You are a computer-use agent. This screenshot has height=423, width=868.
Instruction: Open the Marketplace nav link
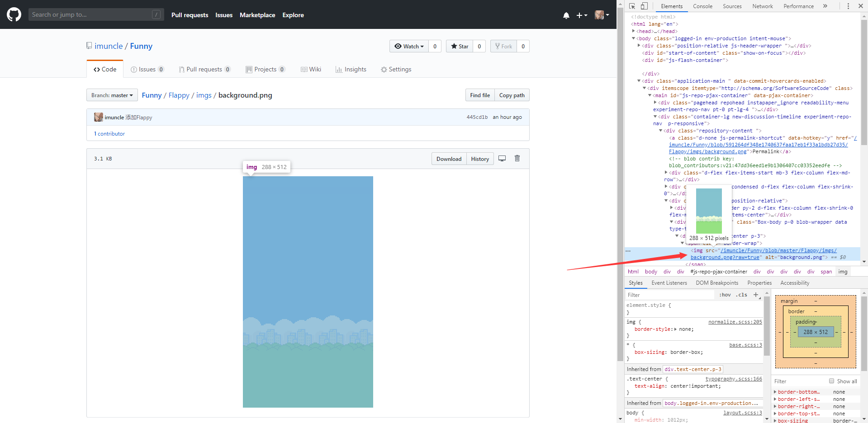pos(257,15)
